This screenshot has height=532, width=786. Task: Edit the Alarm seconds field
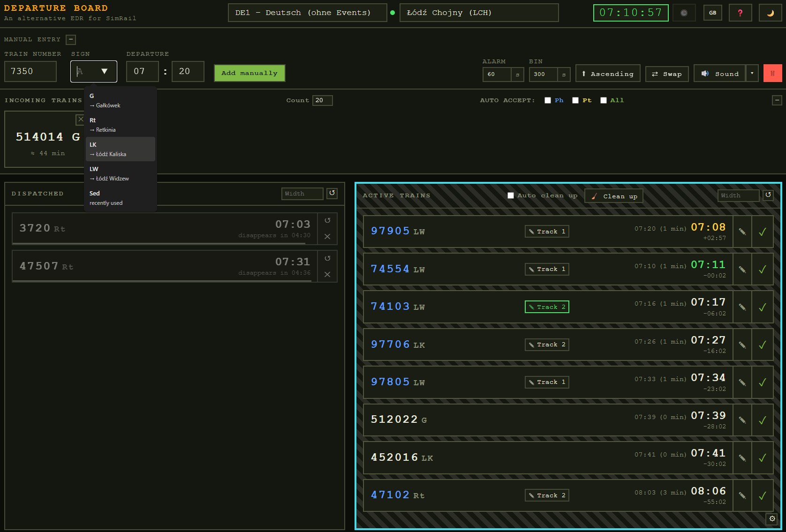(x=497, y=74)
